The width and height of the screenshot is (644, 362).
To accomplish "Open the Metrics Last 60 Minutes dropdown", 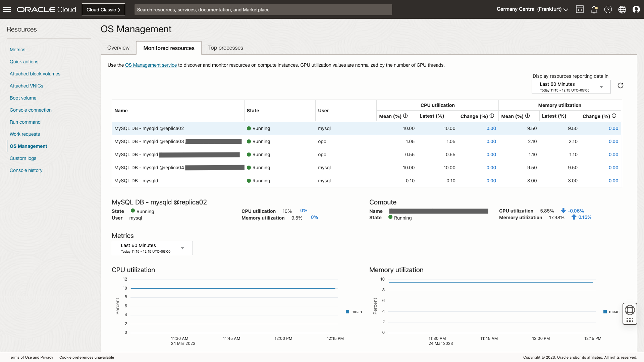I will tap(152, 248).
